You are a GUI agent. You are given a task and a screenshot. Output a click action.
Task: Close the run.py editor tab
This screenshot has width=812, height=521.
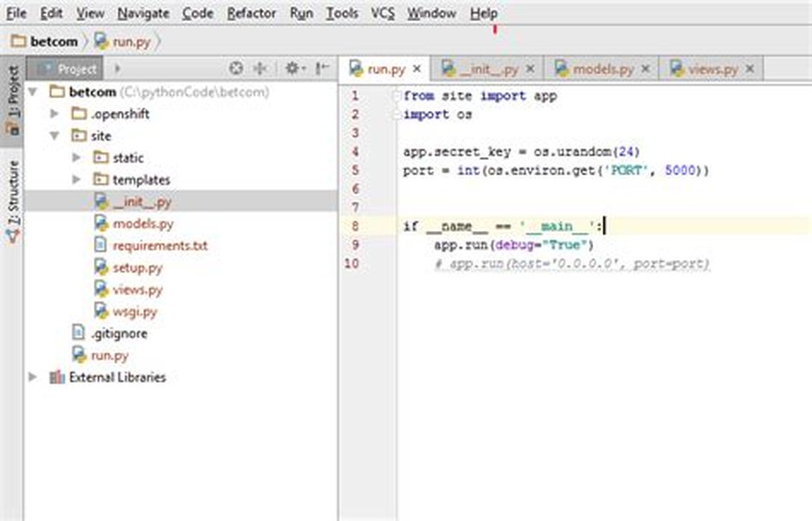click(x=417, y=69)
